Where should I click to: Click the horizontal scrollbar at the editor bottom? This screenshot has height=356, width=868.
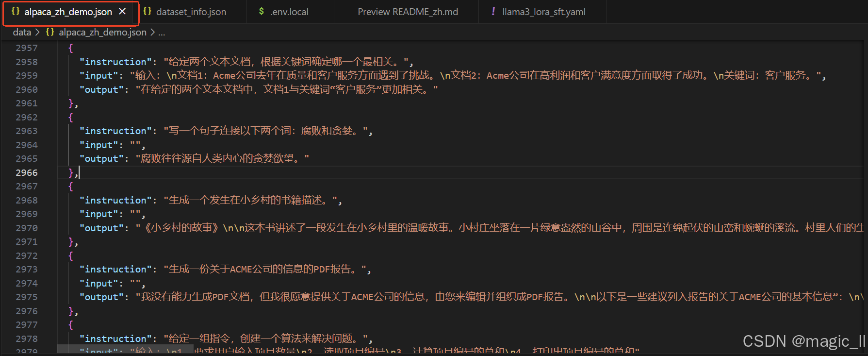pos(125,349)
